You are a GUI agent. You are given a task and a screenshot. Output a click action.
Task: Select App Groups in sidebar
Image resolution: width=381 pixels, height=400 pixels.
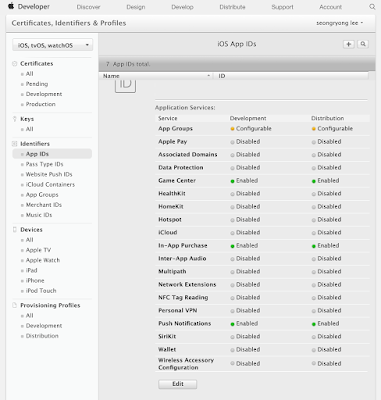coord(42,194)
